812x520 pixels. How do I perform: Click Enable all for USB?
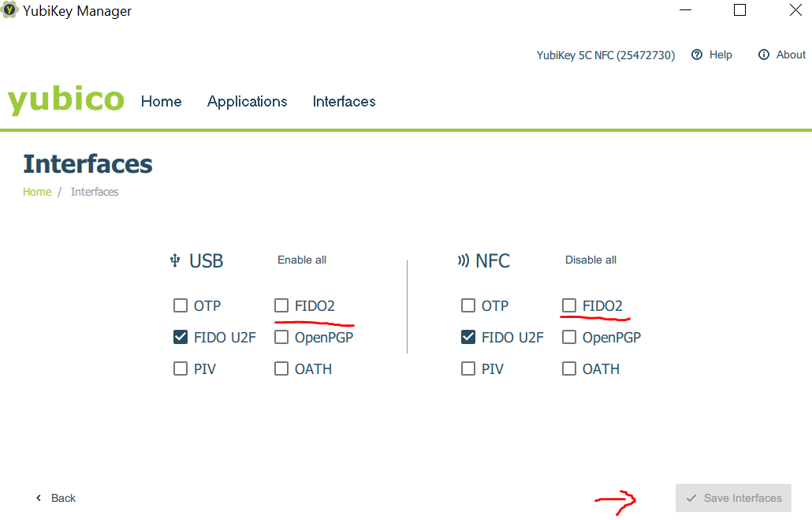coord(302,260)
